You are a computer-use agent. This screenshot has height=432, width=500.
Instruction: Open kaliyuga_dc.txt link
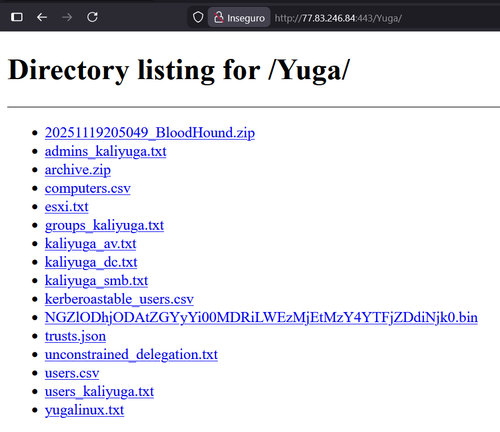(91, 262)
